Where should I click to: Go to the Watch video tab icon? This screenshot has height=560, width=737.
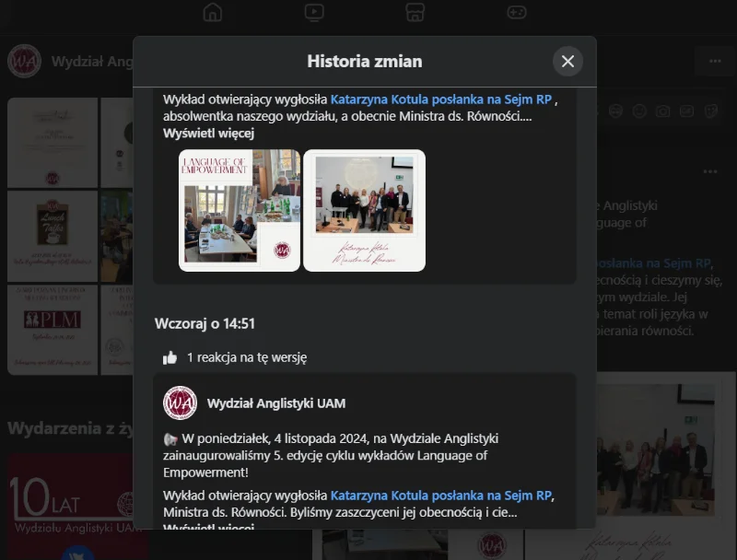(314, 12)
